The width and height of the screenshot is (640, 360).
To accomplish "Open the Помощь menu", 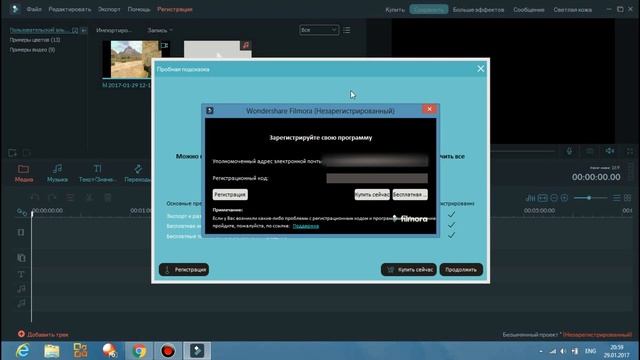I will pyautogui.click(x=139, y=9).
